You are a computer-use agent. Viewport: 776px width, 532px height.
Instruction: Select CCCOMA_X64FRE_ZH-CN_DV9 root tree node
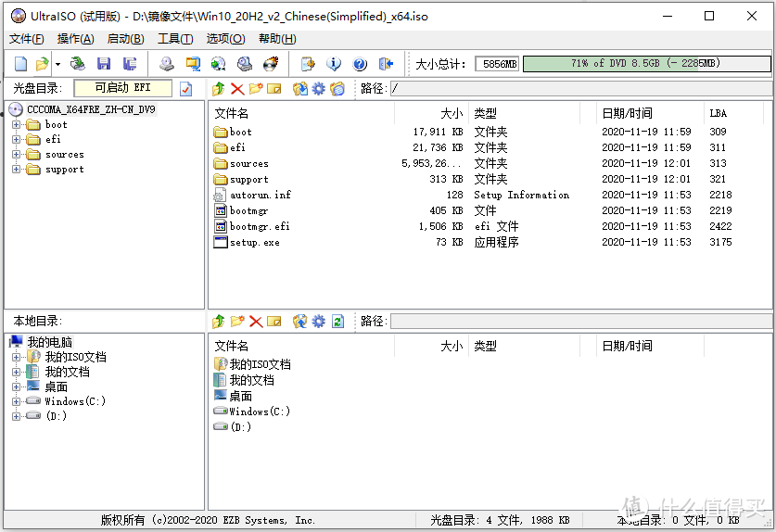(91, 109)
